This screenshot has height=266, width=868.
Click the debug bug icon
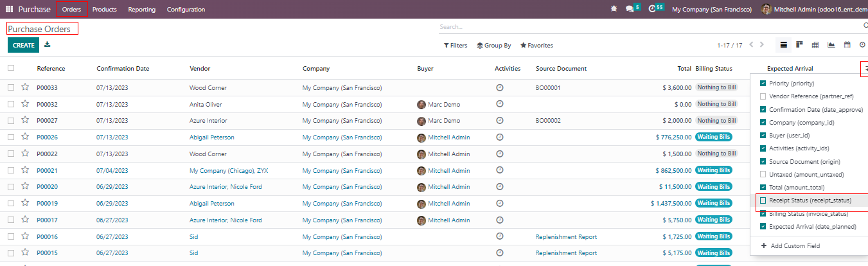[614, 9]
